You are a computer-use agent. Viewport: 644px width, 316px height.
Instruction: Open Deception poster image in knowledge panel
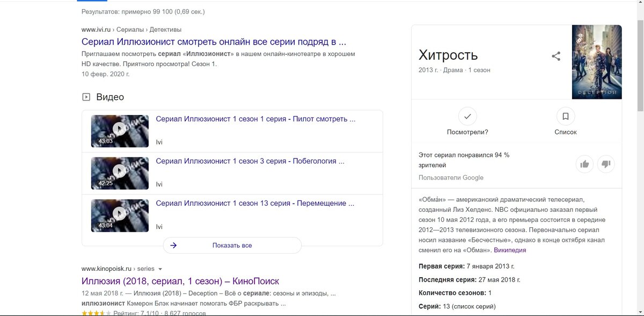597,62
